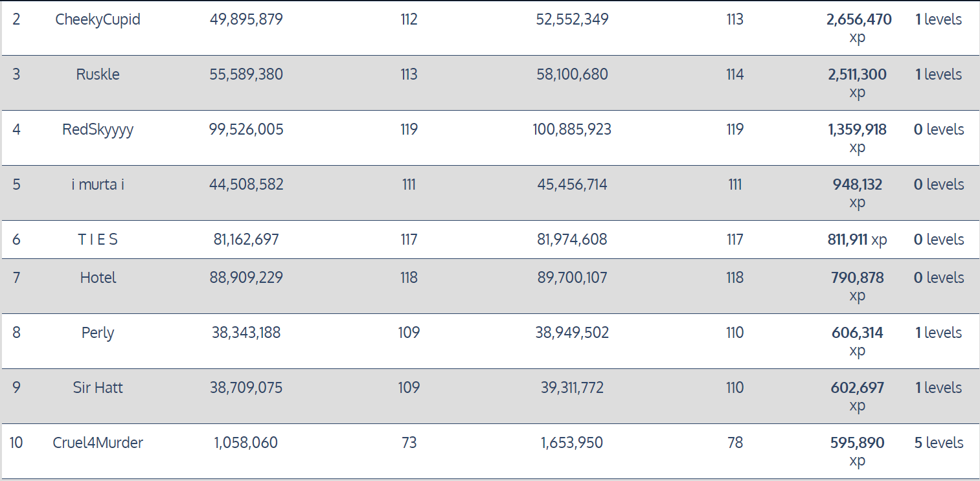Image resolution: width=980 pixels, height=481 pixels.
Task: Select Perly in the rankings
Action: [x=98, y=333]
